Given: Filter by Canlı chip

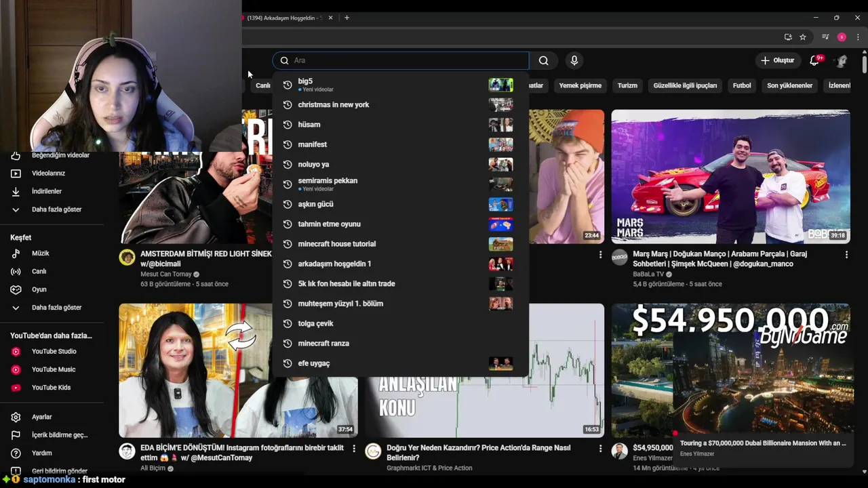Looking at the screenshot, I should [x=262, y=85].
